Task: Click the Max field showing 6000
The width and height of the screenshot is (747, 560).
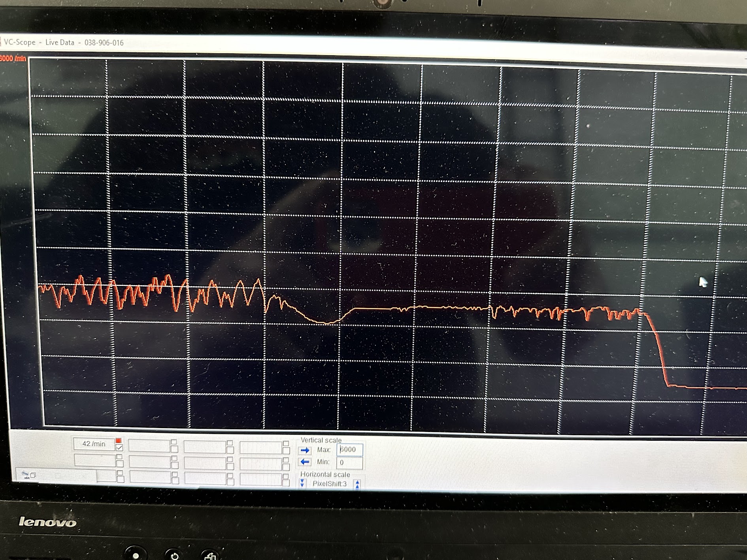Action: (x=349, y=449)
